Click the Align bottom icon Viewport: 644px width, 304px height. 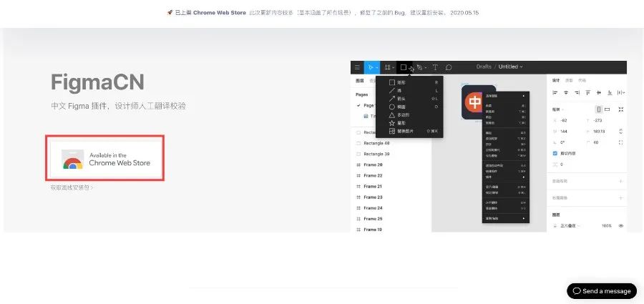coord(610,93)
